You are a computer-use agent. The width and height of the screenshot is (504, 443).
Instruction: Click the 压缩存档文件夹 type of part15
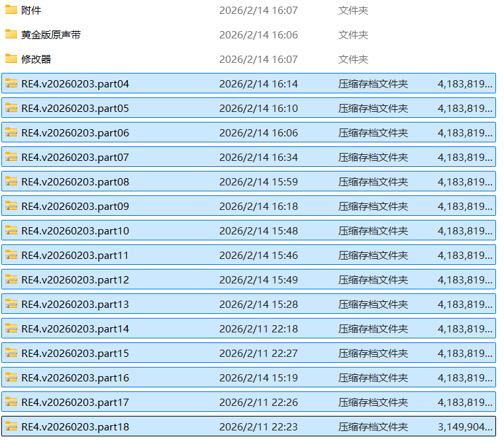(x=373, y=353)
